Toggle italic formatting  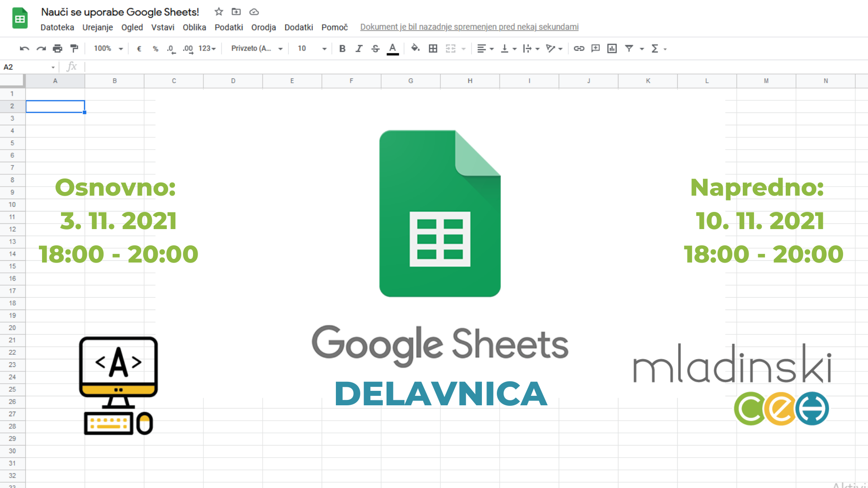(x=359, y=48)
